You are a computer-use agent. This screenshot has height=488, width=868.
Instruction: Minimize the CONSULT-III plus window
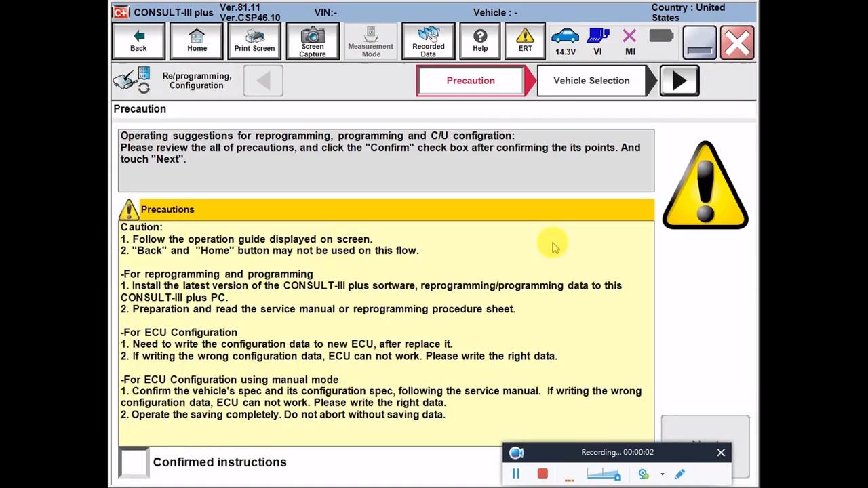pos(699,42)
